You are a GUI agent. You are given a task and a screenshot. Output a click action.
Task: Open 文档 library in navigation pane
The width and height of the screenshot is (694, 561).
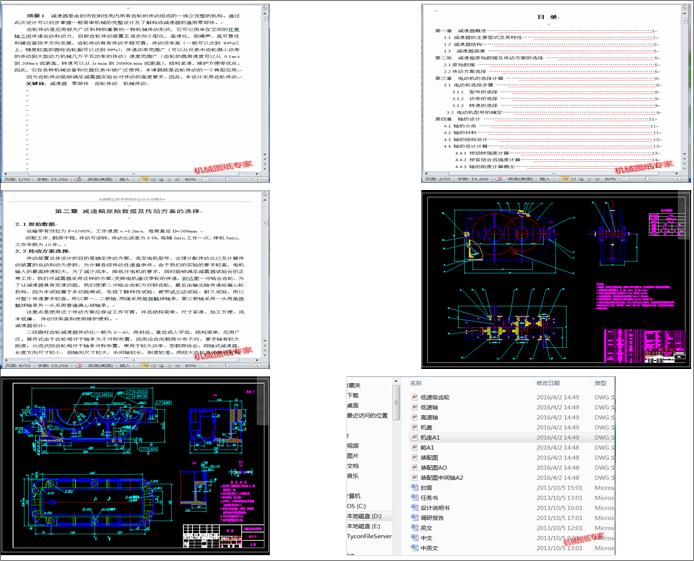pos(353,466)
